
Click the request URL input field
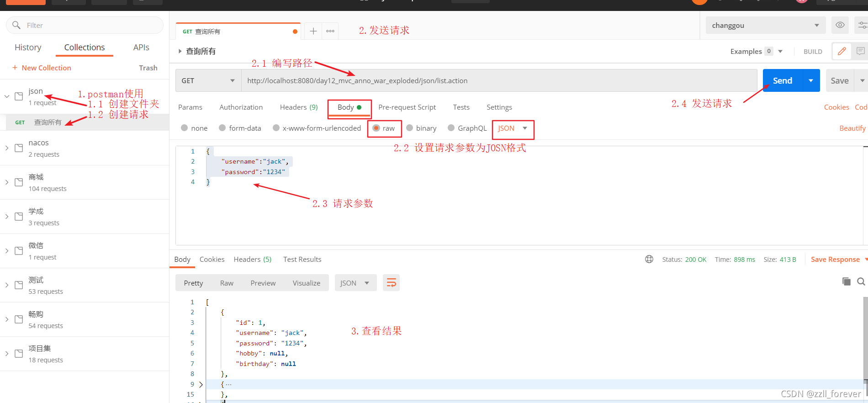pyautogui.click(x=499, y=80)
